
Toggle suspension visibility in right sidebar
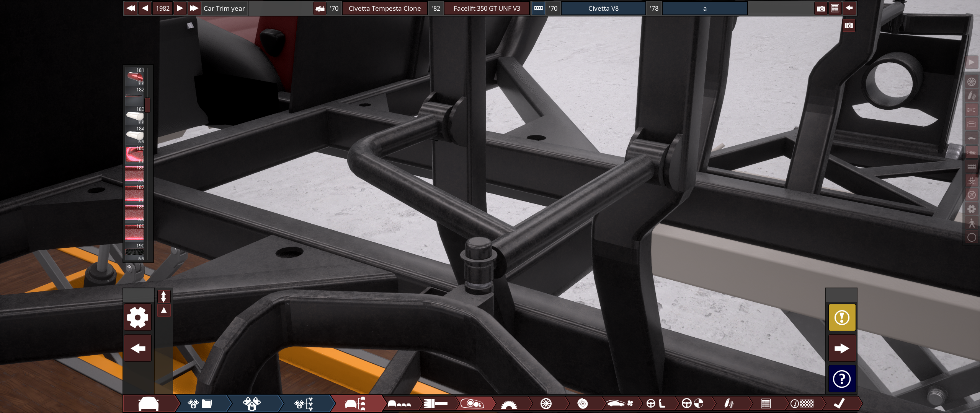pyautogui.click(x=972, y=96)
